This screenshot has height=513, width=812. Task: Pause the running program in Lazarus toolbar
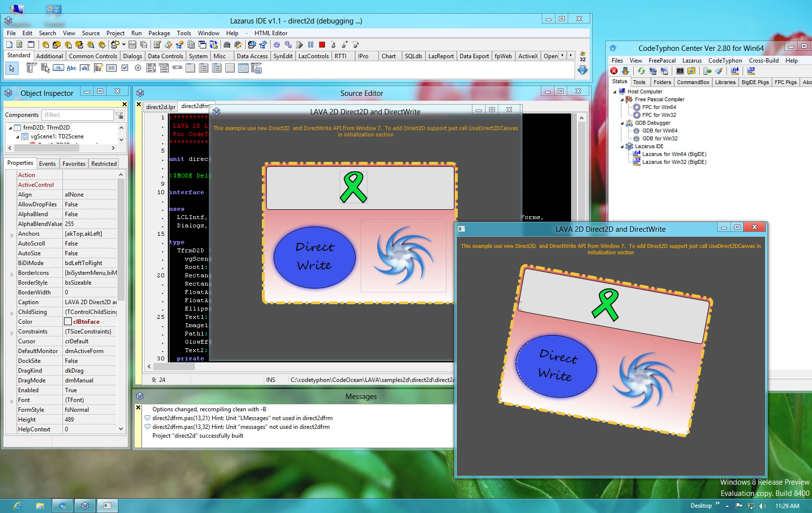(x=311, y=45)
